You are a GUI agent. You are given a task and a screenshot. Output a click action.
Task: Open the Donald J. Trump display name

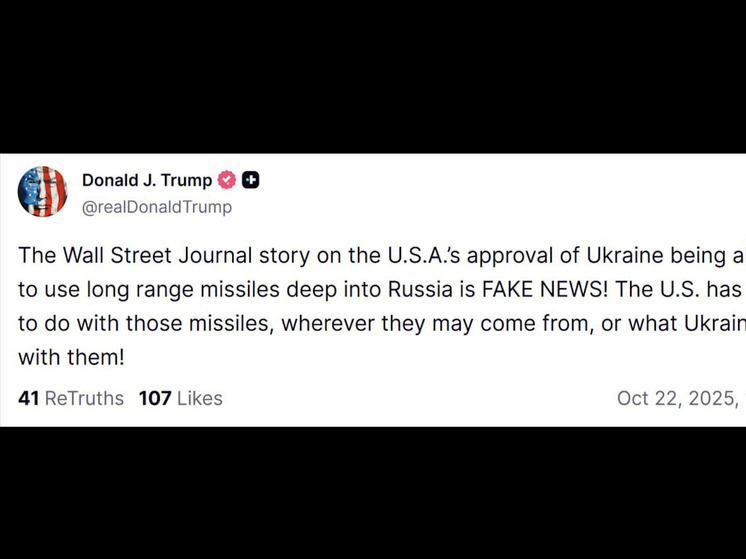pos(146,180)
